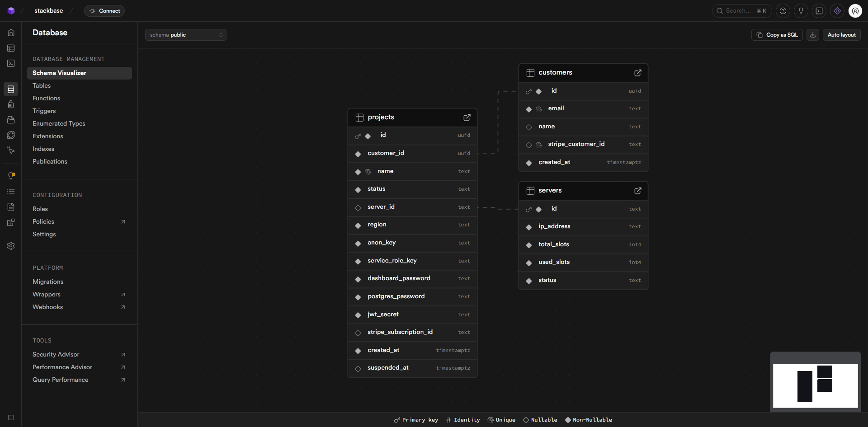This screenshot has height=427, width=868.
Task: Open the SQL editor icon in sidebar
Action: pos(11,63)
